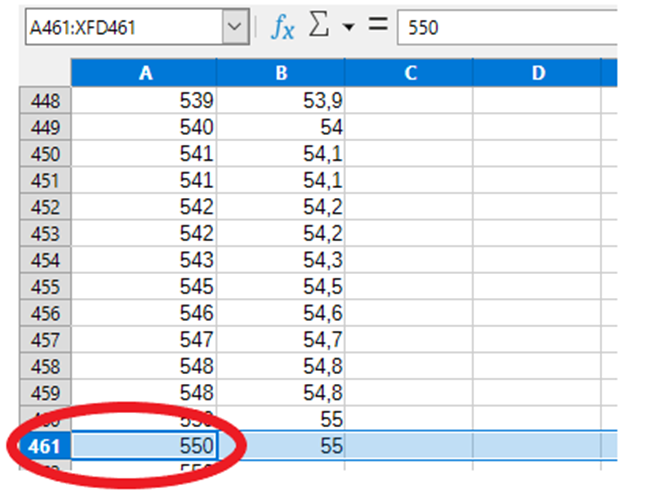Click the Name Box showing A461:XFD461
658x497 pixels.
[120, 27]
